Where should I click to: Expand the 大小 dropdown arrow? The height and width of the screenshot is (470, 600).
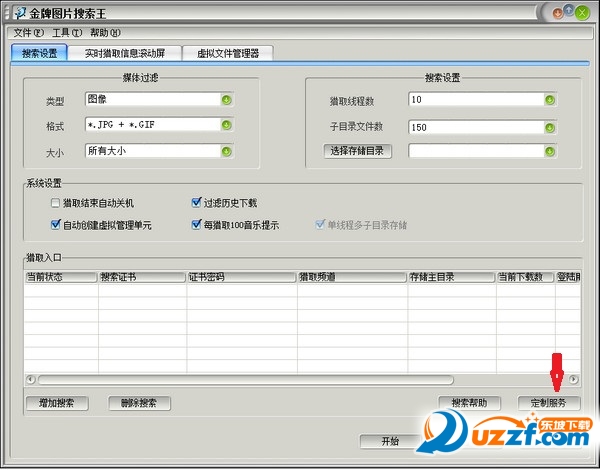click(x=227, y=152)
